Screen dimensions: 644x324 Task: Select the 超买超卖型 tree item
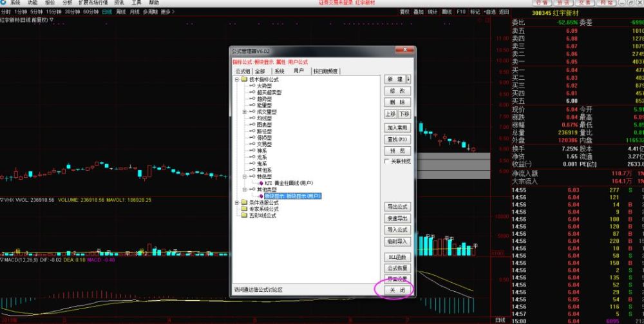pos(269,92)
